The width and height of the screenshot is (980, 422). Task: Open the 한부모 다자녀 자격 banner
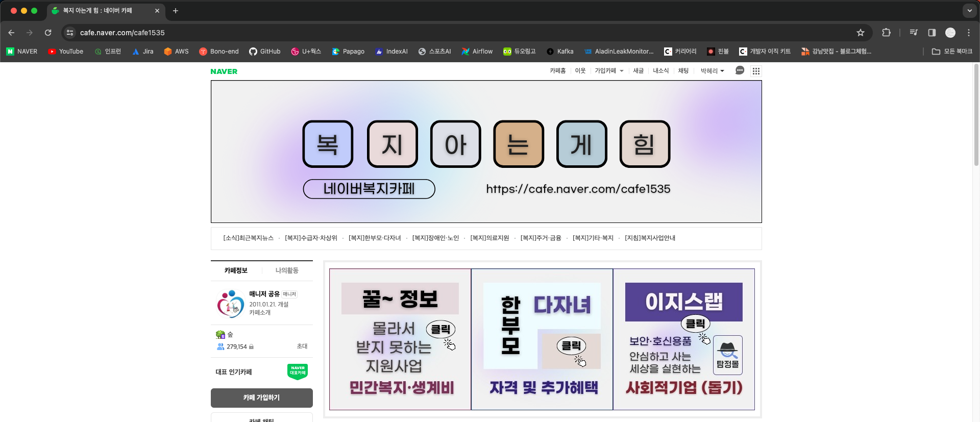[542, 339]
